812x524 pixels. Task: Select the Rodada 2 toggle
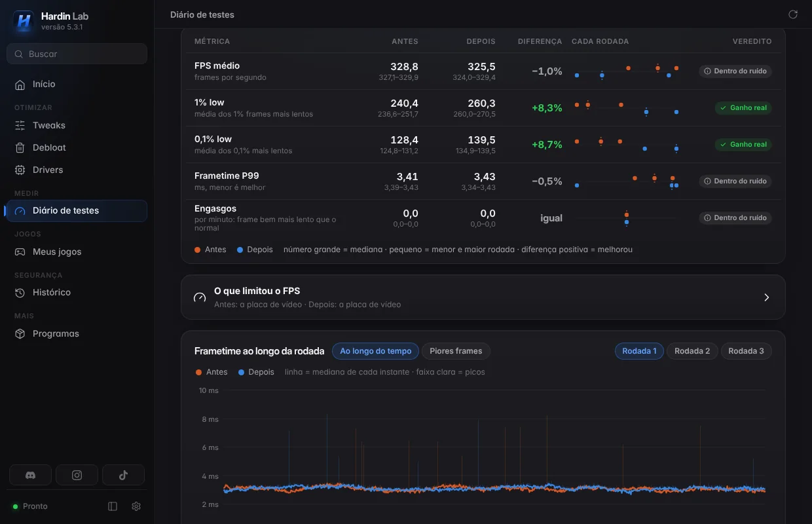click(692, 351)
